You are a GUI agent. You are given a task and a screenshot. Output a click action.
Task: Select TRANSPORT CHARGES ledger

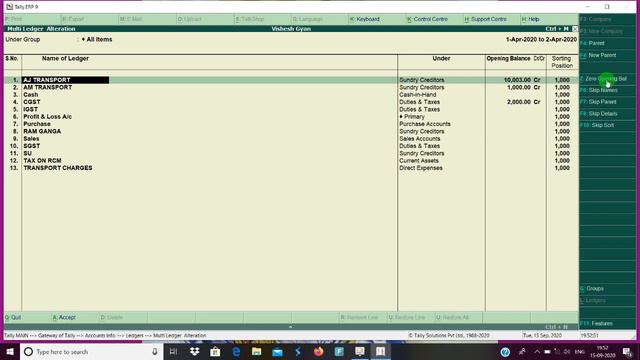[x=58, y=168]
